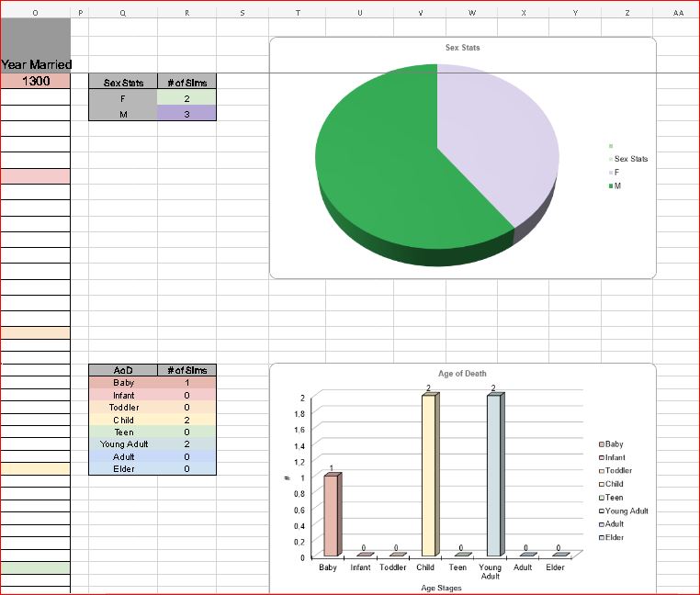Click column header R
Screen dimensions: 700x595
coord(186,13)
